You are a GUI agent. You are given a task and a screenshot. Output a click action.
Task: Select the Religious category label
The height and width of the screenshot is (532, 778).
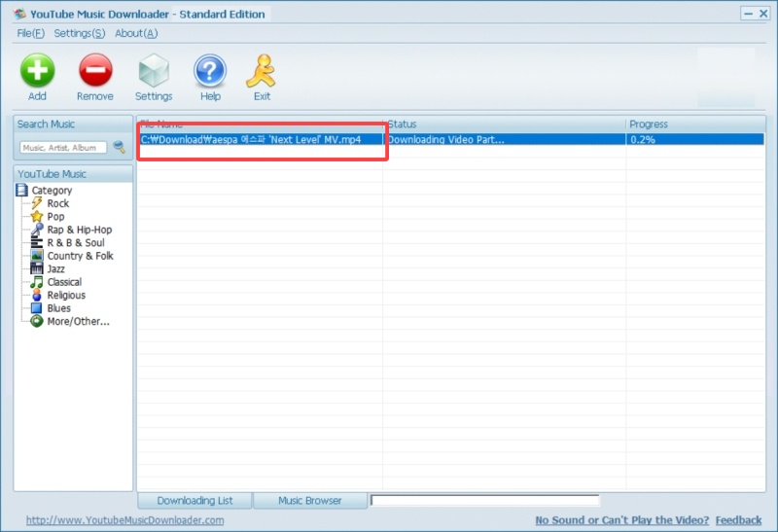click(x=66, y=295)
